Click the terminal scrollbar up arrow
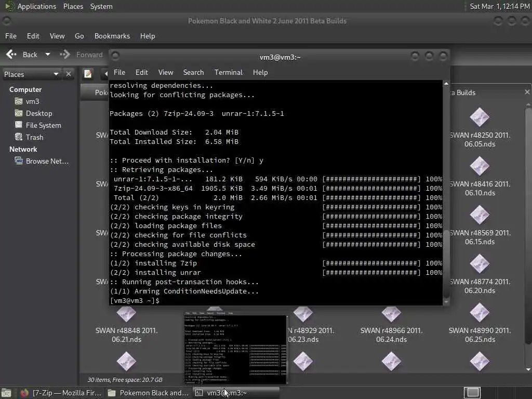 [x=446, y=84]
